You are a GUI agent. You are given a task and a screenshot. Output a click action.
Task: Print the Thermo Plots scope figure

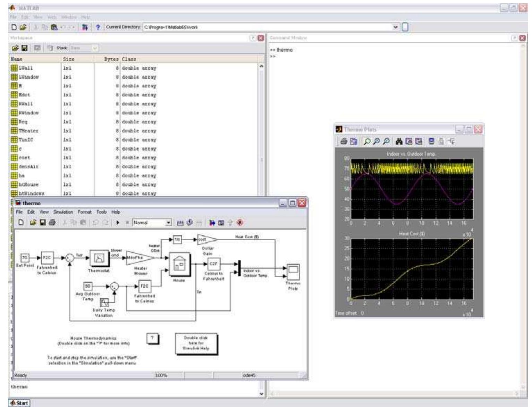pyautogui.click(x=344, y=140)
